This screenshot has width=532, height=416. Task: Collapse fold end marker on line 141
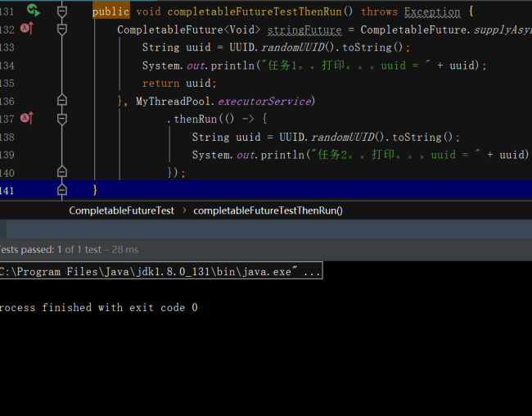point(61,190)
